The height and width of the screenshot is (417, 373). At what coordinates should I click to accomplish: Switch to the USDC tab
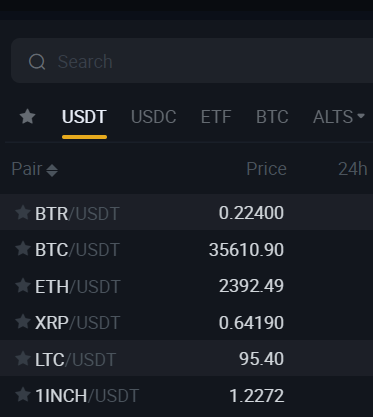(x=154, y=117)
